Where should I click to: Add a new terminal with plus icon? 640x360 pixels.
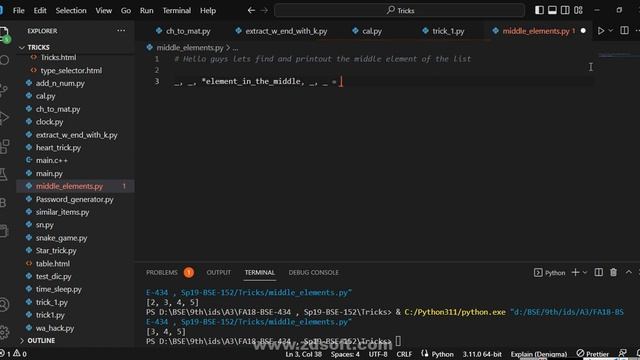tap(576, 272)
